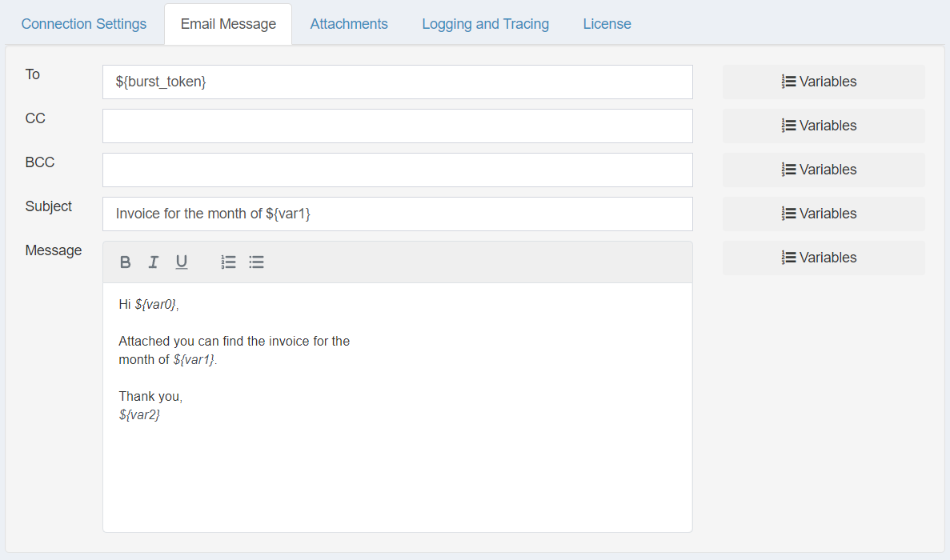Toggle italic formatting in message toolbar
The image size is (950, 560).
coord(154,262)
